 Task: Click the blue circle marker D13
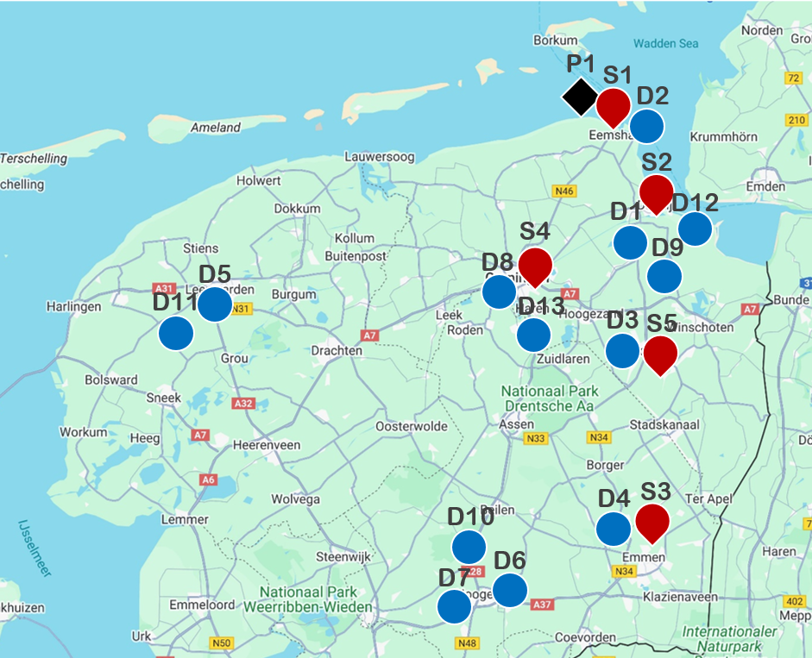pos(534,335)
